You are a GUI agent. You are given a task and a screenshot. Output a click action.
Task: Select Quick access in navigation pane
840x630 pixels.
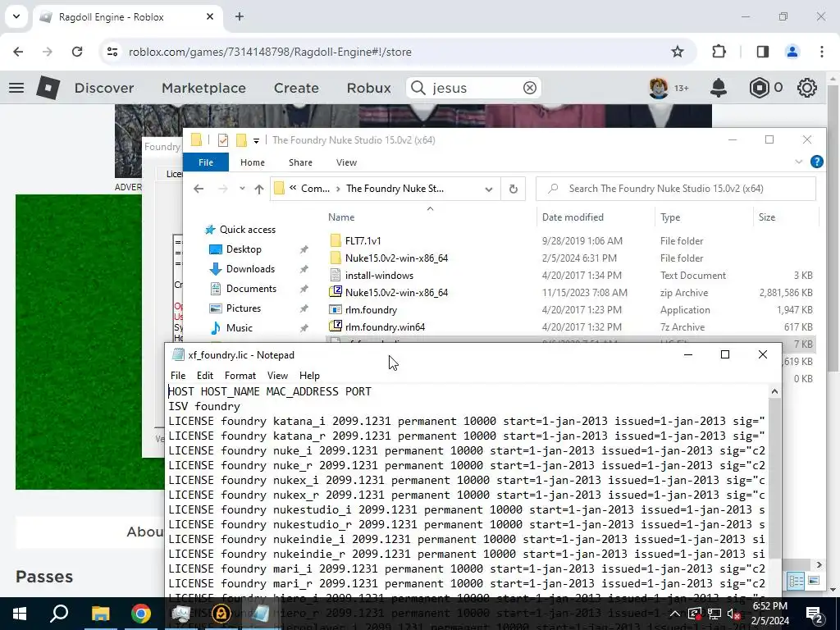(248, 230)
